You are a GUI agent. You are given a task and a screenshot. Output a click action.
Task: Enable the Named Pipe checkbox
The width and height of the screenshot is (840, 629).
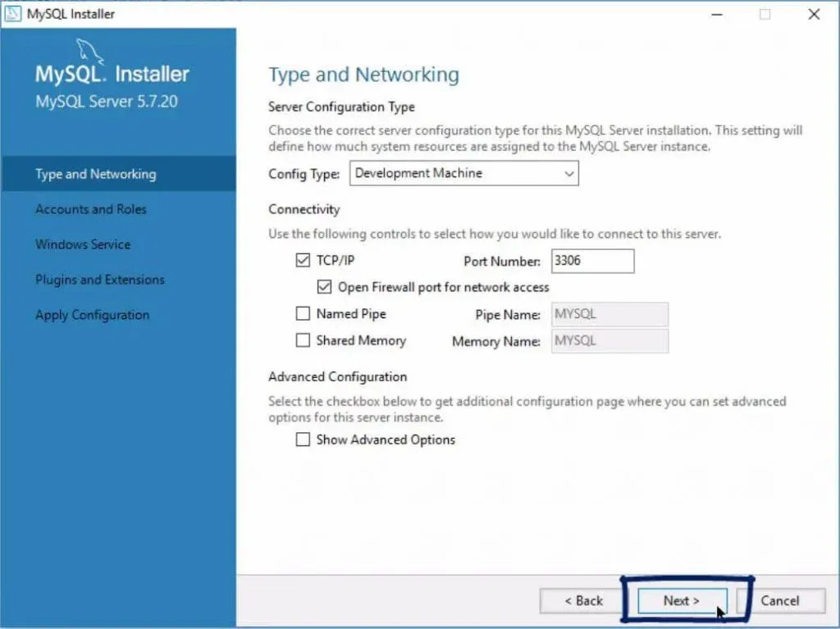point(303,313)
